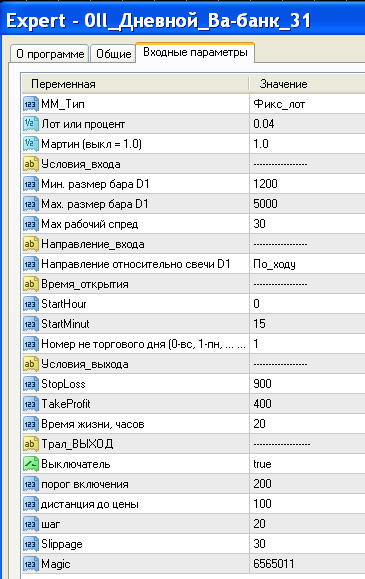The width and height of the screenshot is (365, 579).
Task: Select the MM_Тип variable name
Action: tap(63, 104)
